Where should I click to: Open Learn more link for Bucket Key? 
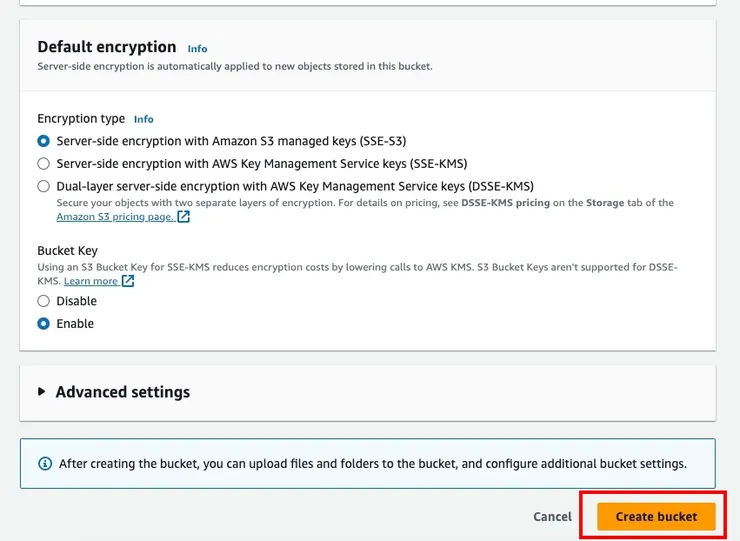coord(91,281)
